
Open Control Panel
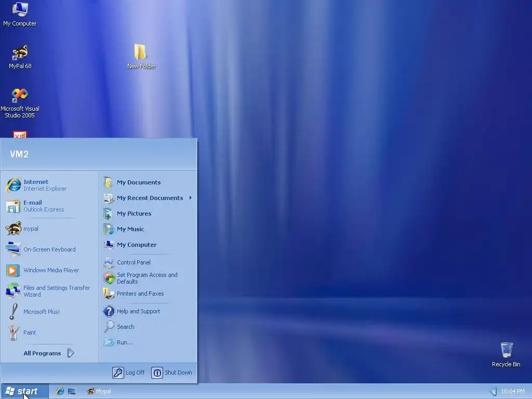click(148, 262)
